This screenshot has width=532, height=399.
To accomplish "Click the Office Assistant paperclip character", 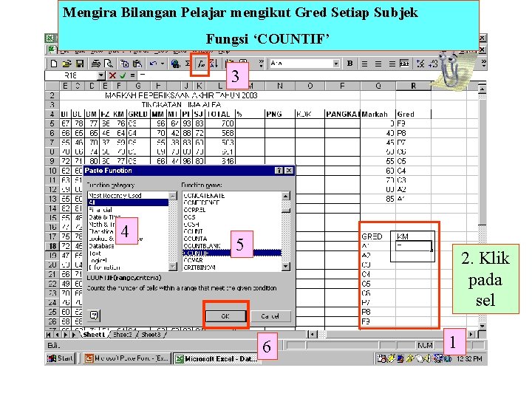I will click(x=451, y=69).
